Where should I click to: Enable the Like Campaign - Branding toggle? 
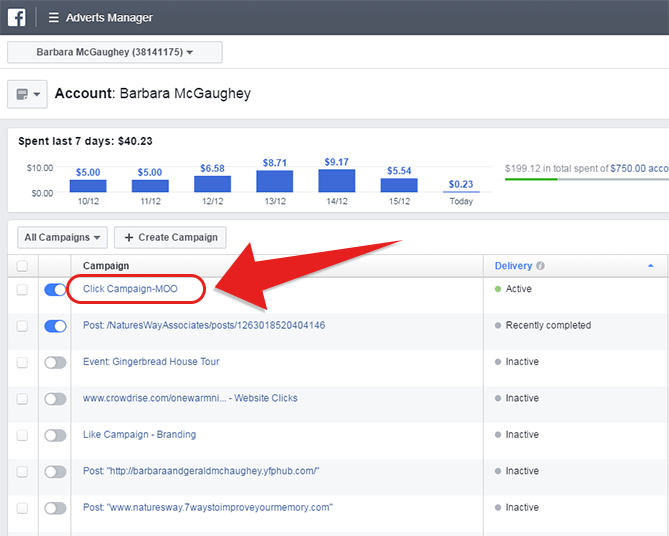click(55, 435)
